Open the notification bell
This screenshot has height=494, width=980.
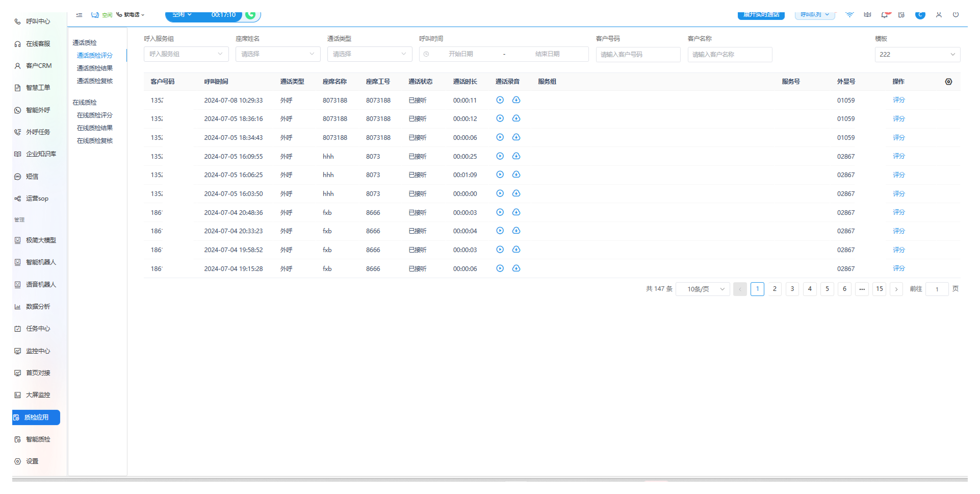[x=884, y=15]
